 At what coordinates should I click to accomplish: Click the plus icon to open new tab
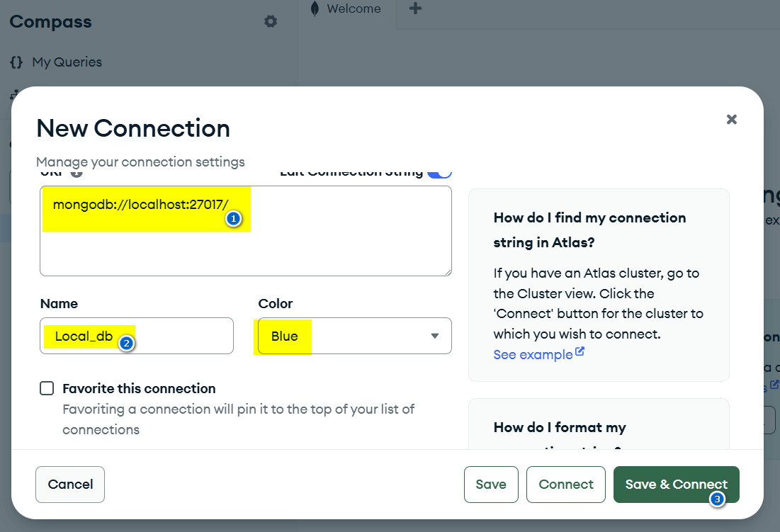click(x=416, y=9)
